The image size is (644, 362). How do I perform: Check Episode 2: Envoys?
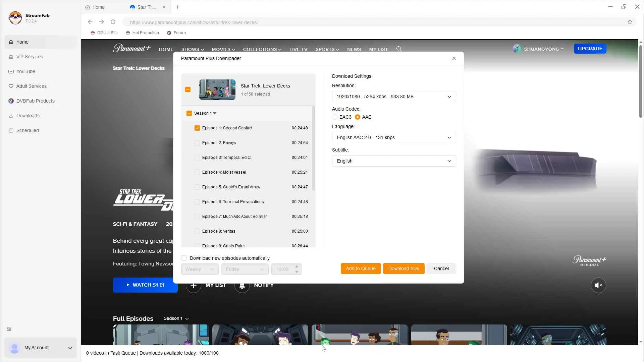[197, 143]
